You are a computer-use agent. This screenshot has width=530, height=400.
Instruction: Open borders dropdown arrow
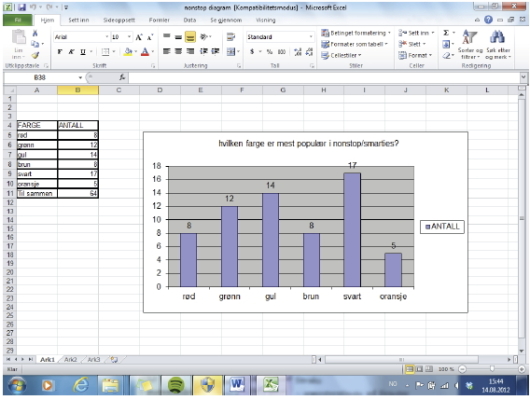point(114,52)
